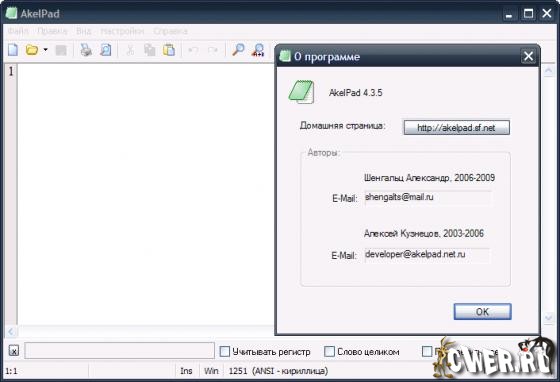
Task: Click the http://akelpad.sf.net homepage button
Action: (456, 127)
